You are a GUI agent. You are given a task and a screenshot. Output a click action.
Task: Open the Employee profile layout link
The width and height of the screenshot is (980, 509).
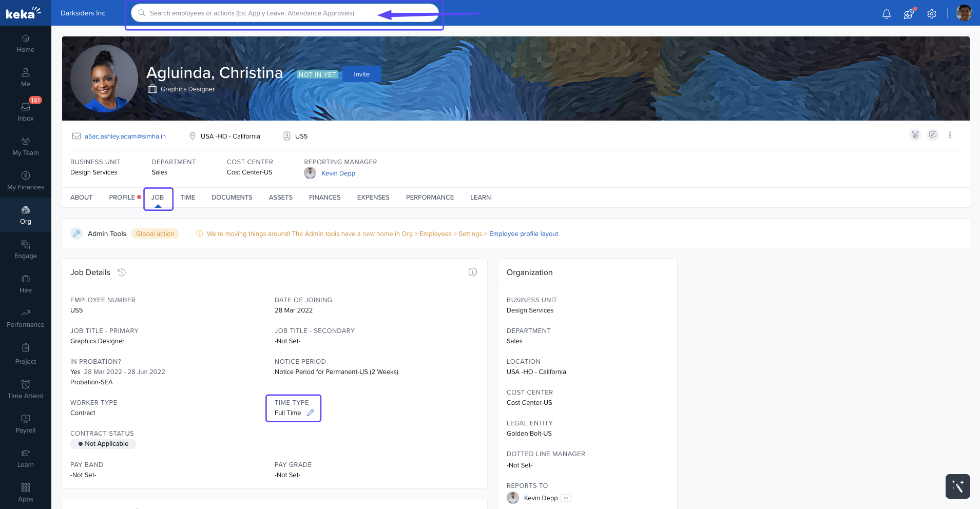[x=523, y=234]
